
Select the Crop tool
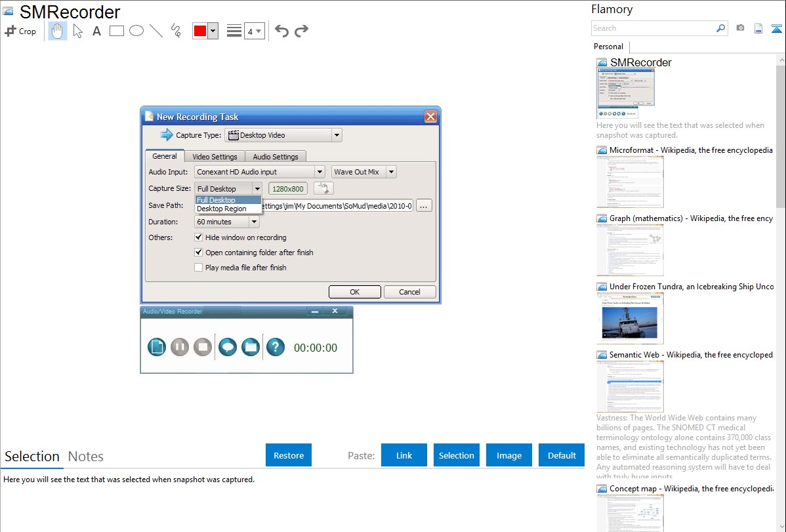(x=20, y=31)
